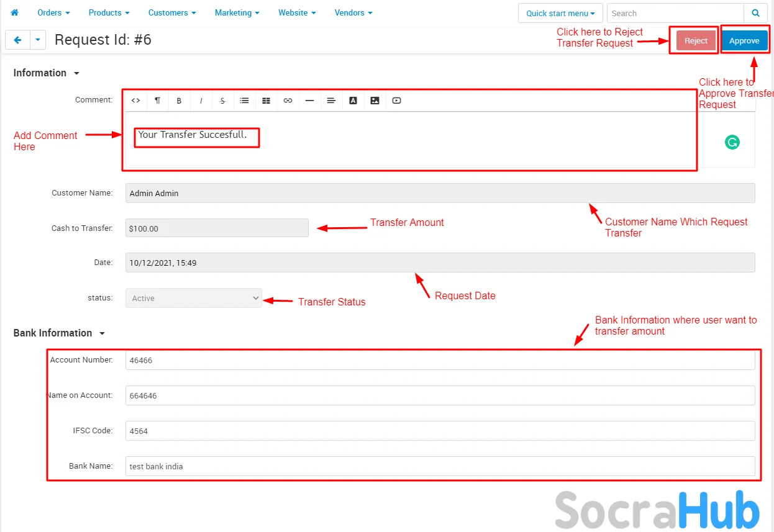Open the Orders menu
774x532 pixels.
coord(53,12)
